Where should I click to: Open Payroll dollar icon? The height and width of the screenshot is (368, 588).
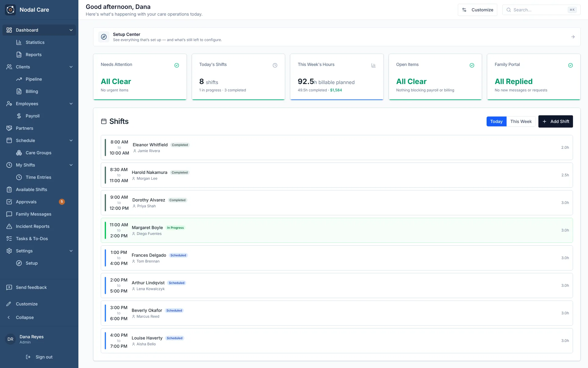(19, 116)
